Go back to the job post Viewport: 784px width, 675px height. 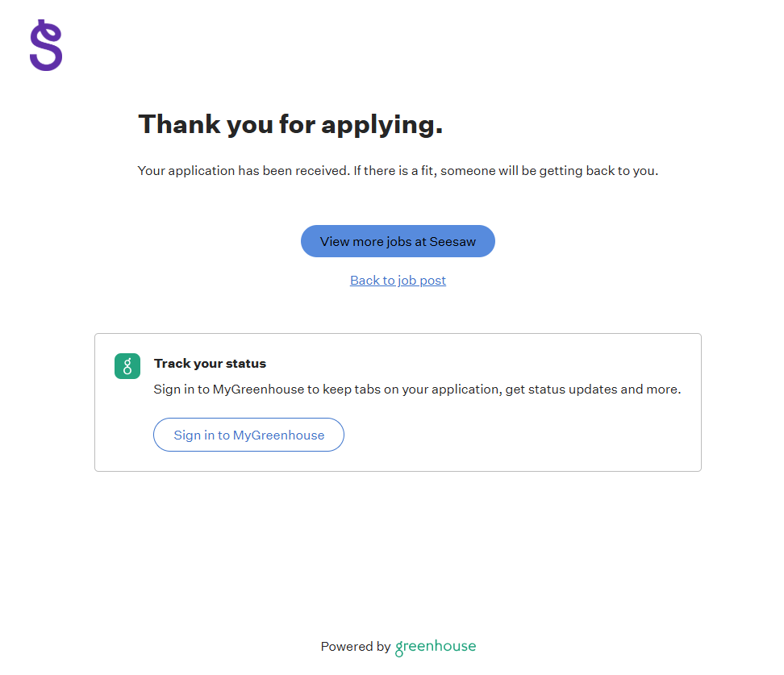pyautogui.click(x=398, y=281)
